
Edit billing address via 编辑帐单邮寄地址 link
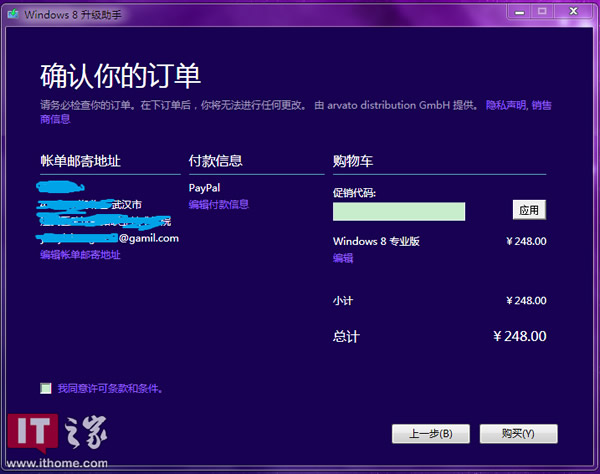80,255
